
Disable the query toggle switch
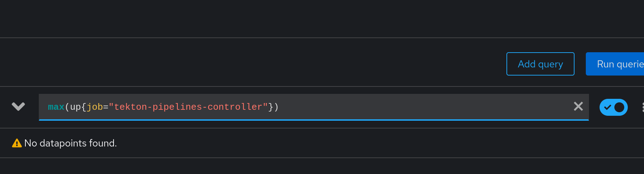(x=614, y=107)
